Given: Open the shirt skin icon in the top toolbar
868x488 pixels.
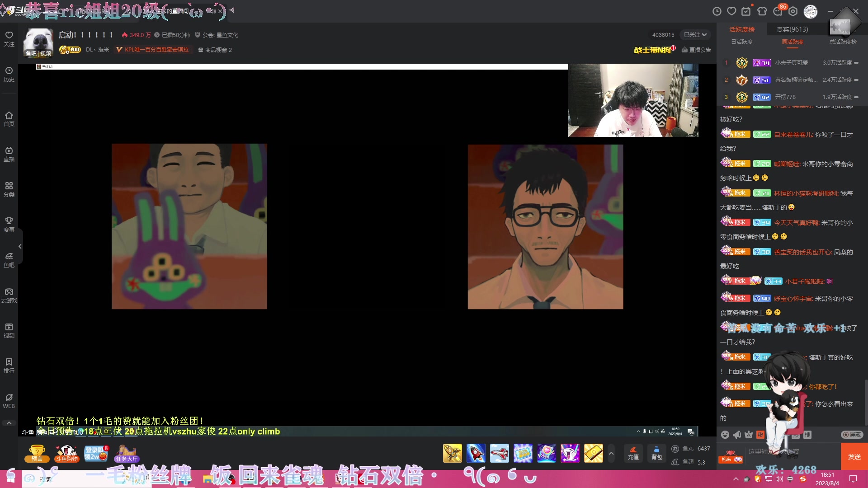Looking at the screenshot, I should tap(762, 11).
